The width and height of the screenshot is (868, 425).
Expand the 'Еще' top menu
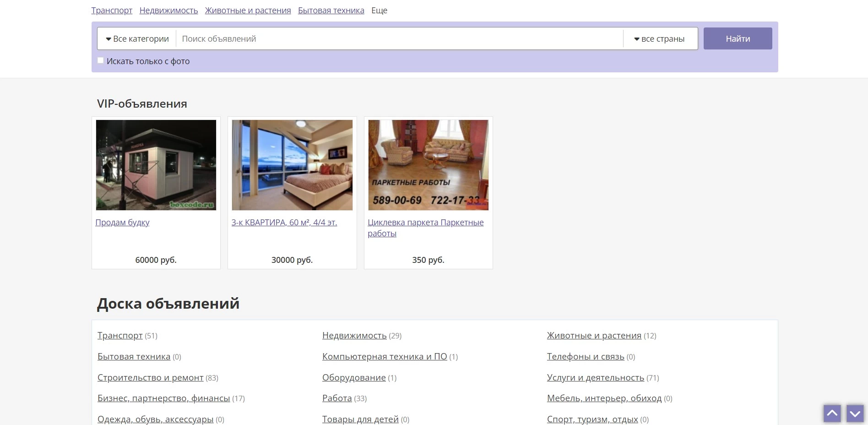379,11
